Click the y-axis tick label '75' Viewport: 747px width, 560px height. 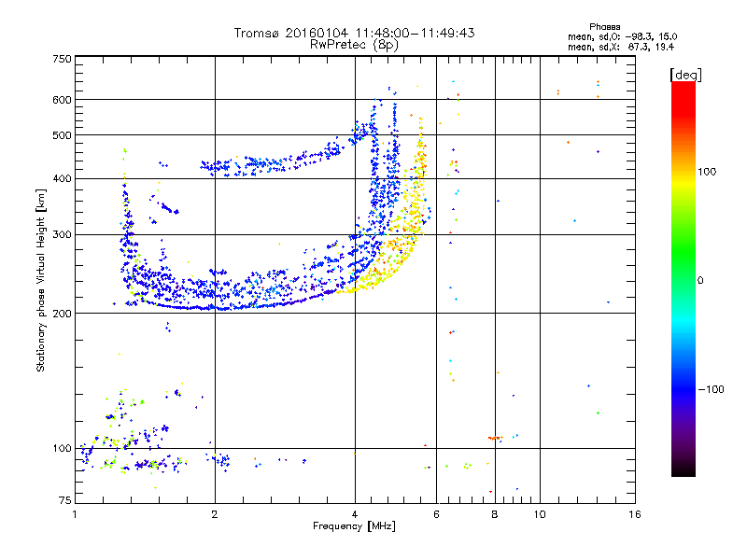pos(65,500)
